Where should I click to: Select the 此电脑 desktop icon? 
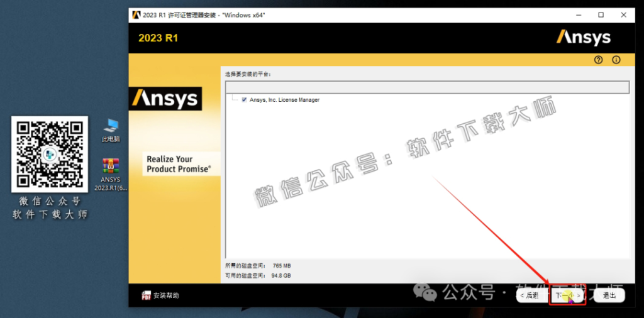111,131
